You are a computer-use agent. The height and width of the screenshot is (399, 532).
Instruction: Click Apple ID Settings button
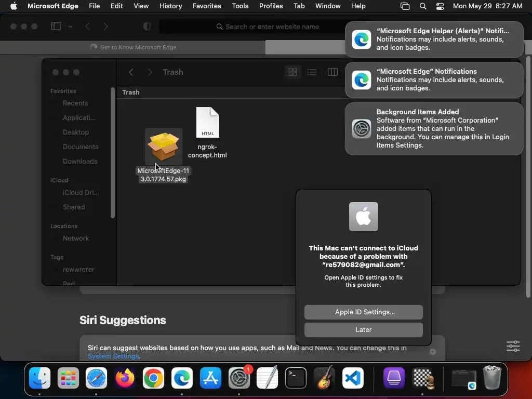[x=364, y=312]
